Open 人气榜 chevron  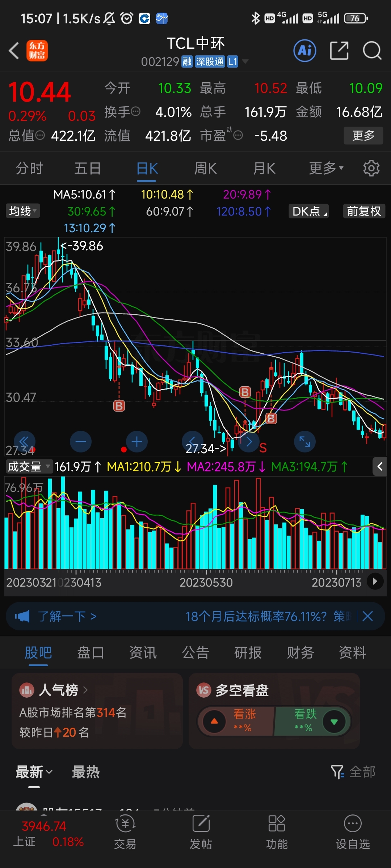click(85, 690)
